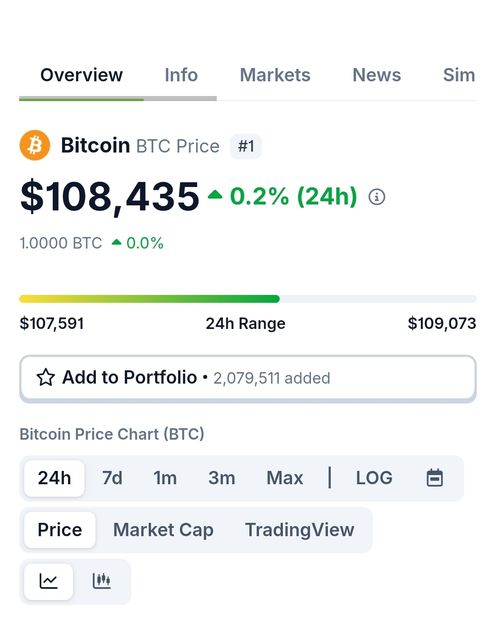The image size is (496, 640).
Task: Click the star icon in Add to Portfolio
Action: point(46,378)
